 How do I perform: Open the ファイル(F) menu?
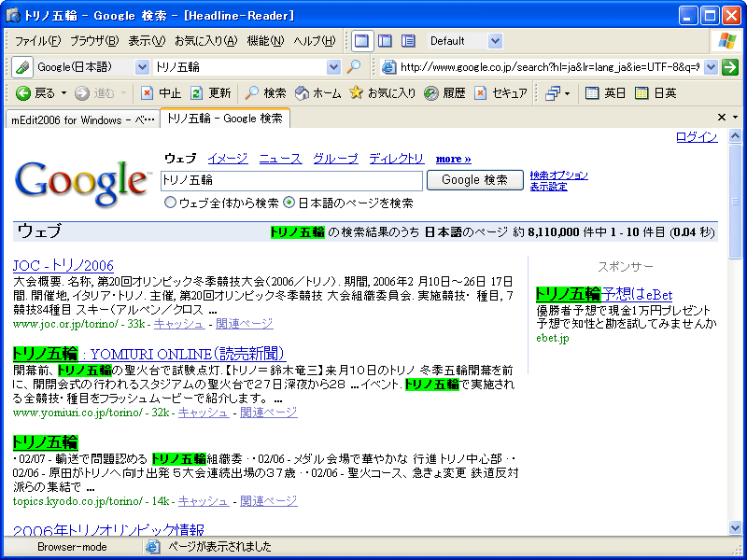(37, 41)
